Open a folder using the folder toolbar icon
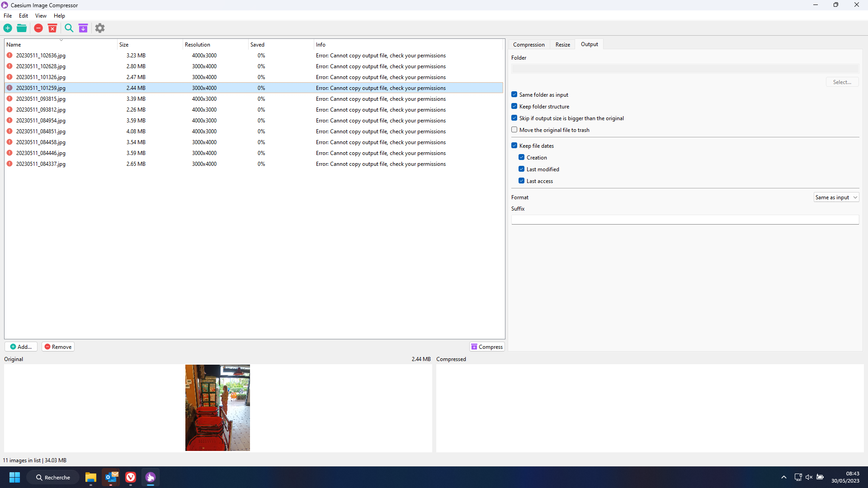Viewport: 868px width, 488px height. 21,28
